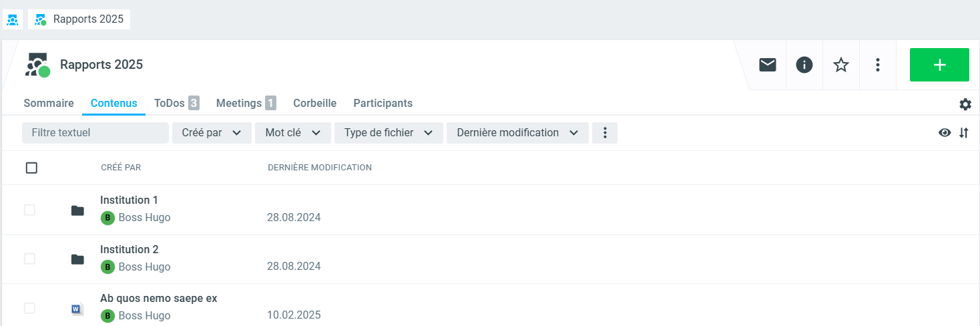The width and height of the screenshot is (980, 326).
Task: Expand the Type de fichier dropdown
Action: pos(389,133)
